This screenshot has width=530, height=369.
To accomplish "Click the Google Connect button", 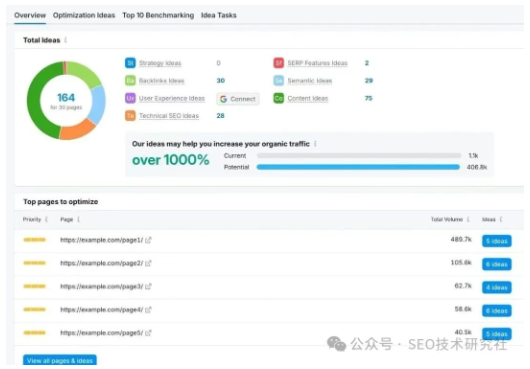I will 238,99.
